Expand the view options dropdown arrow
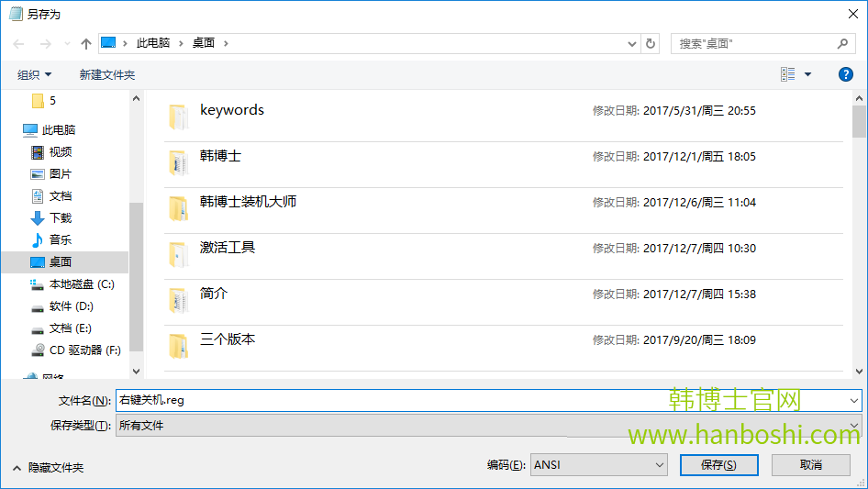 click(807, 74)
